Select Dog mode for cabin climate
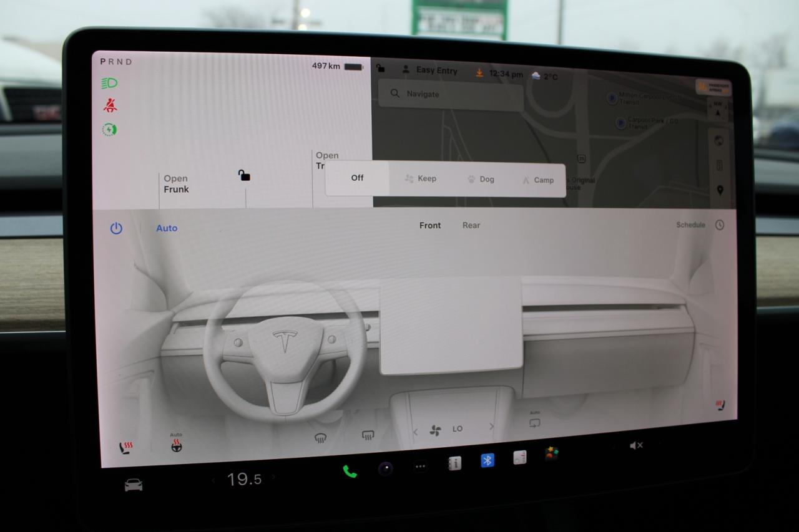799x532 pixels. (x=481, y=179)
